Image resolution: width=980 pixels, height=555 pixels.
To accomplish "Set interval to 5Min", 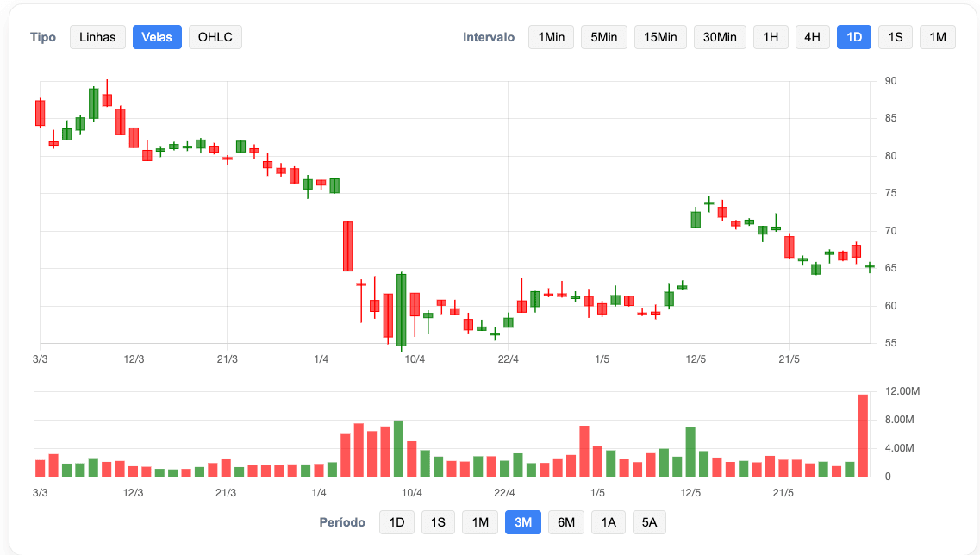I will pos(603,37).
